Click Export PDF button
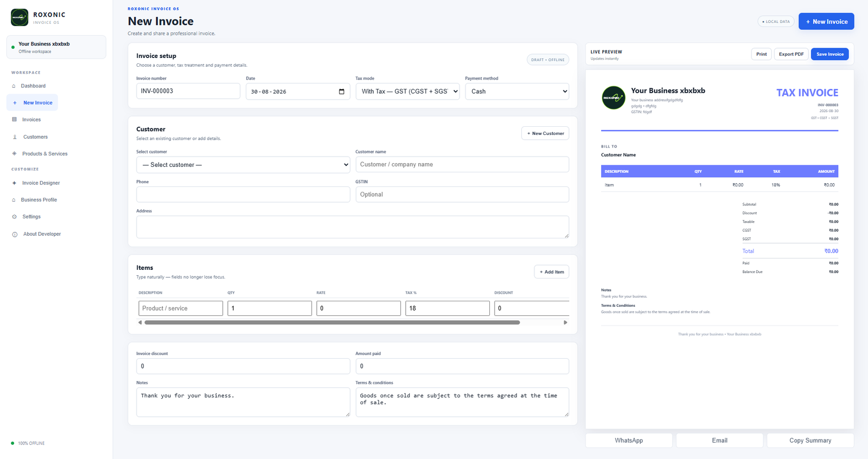Screen dimensions: 868x459 pyautogui.click(x=791, y=54)
